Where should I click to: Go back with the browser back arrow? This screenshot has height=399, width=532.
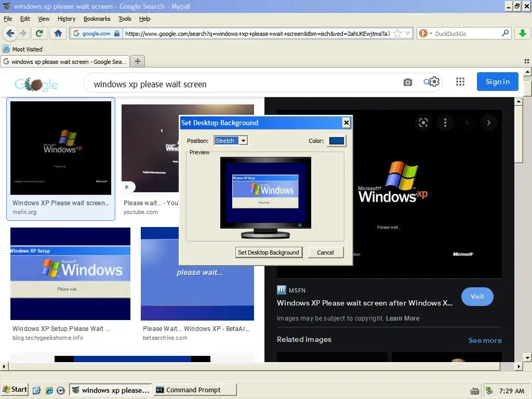coord(10,33)
